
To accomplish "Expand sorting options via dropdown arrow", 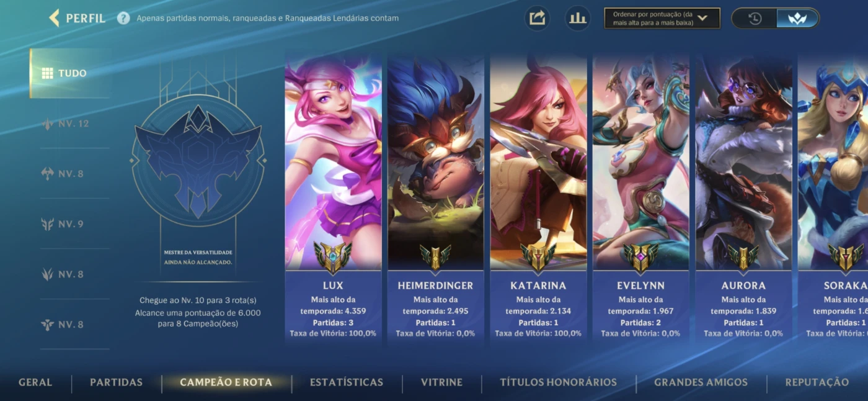I will [x=702, y=18].
